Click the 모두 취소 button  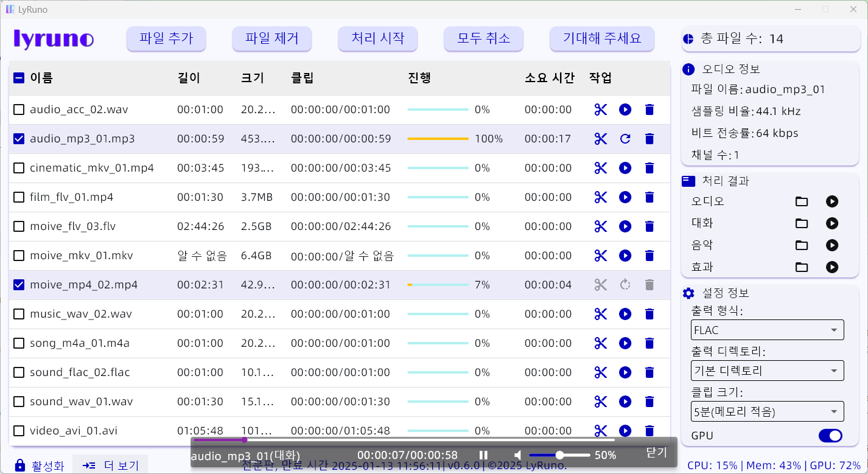click(x=483, y=38)
